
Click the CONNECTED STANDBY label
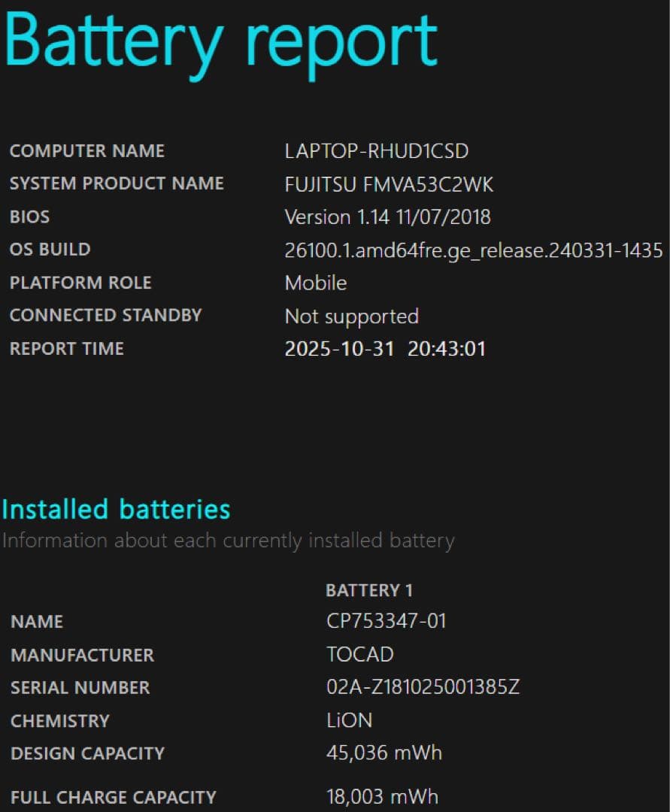tap(105, 316)
